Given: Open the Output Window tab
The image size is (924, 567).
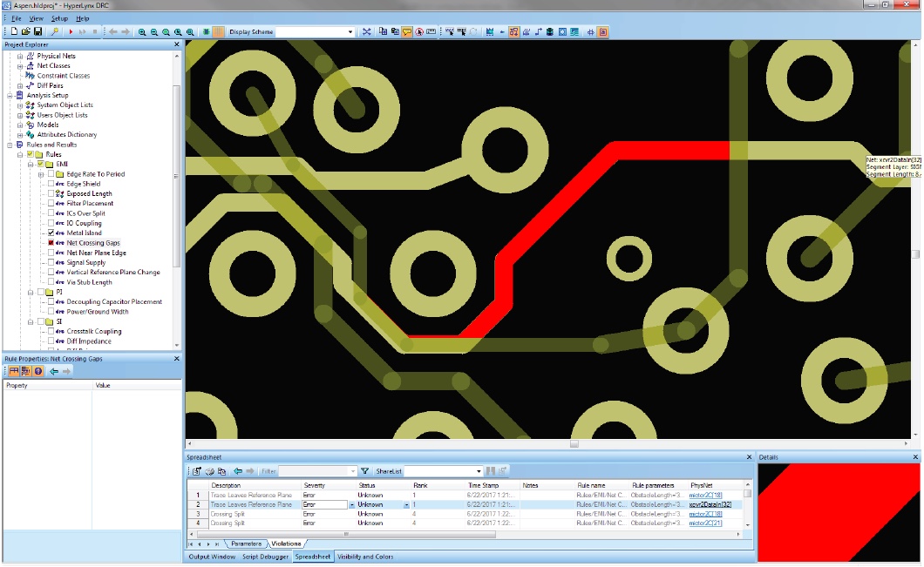Looking at the screenshot, I should tap(212, 557).
